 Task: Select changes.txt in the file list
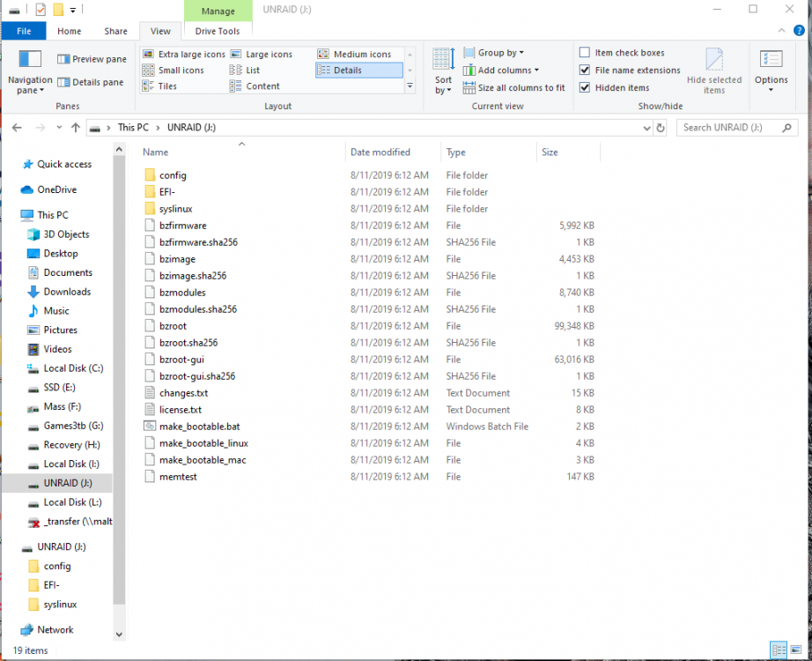tap(183, 393)
